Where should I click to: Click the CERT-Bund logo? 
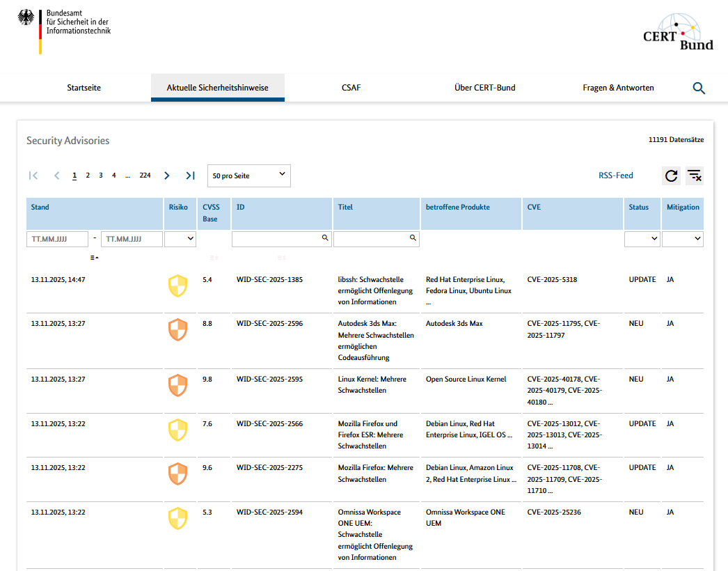point(678,32)
